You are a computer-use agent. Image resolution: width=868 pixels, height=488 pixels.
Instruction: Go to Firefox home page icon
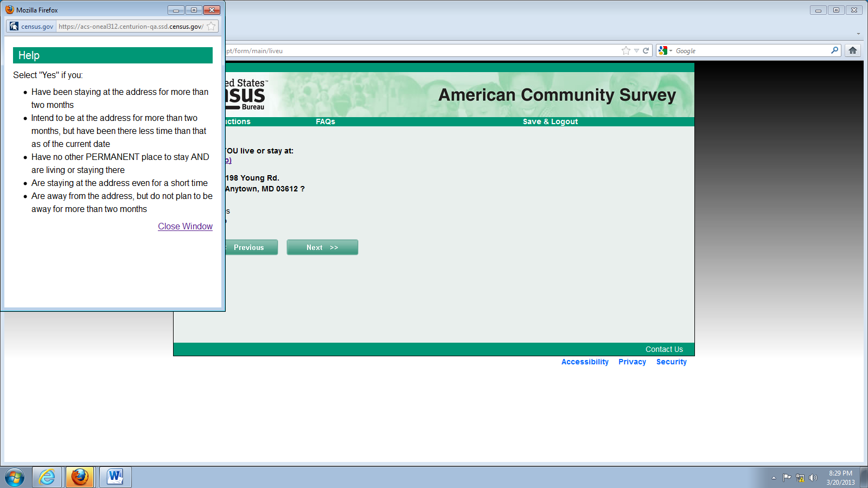pos(853,50)
